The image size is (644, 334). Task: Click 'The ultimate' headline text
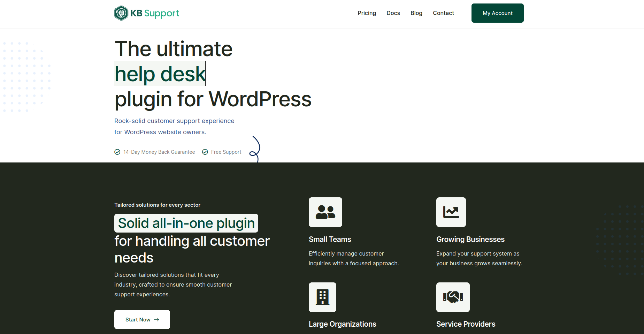click(x=174, y=49)
